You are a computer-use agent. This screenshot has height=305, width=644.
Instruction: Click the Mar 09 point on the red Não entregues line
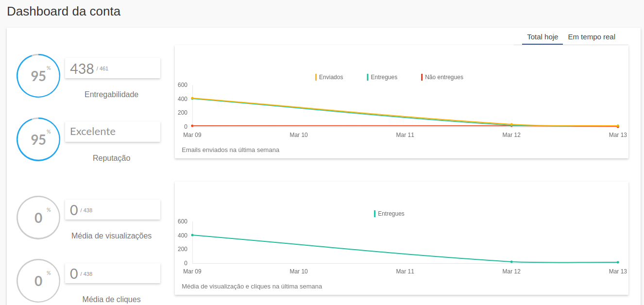click(192, 126)
